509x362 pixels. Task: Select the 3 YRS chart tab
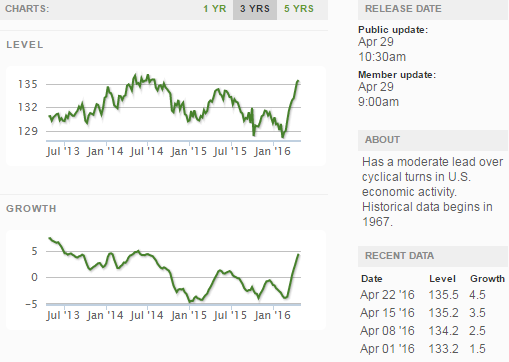(255, 9)
